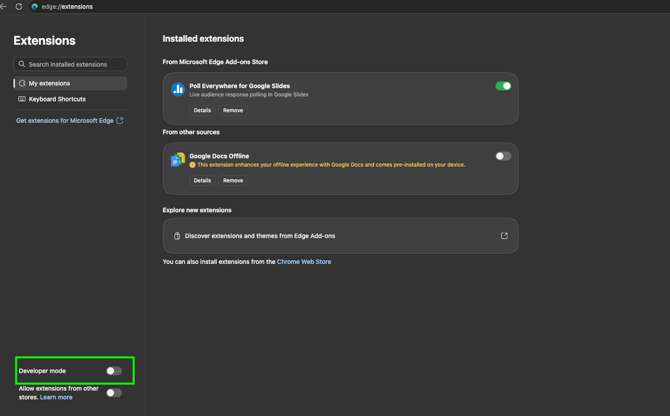
Task: Click the external-link icon on Discover extensions card
Action: click(x=504, y=236)
